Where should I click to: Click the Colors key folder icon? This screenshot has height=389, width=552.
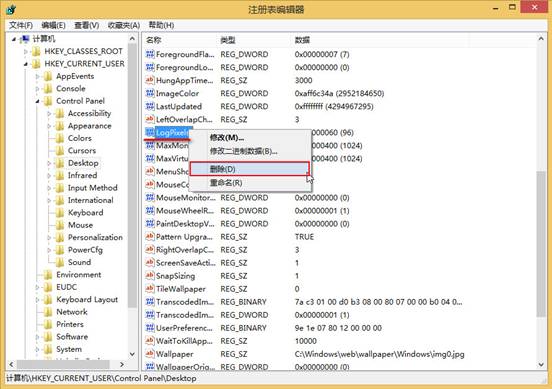(60, 138)
